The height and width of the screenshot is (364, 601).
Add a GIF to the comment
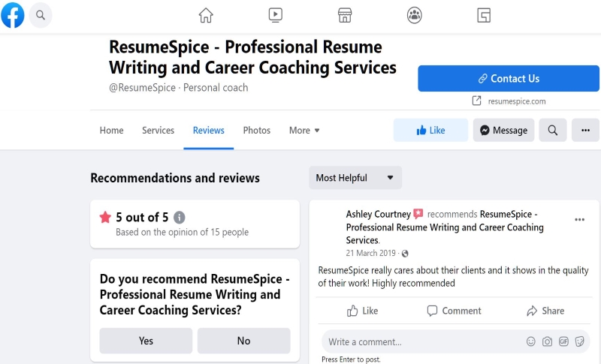tap(563, 341)
